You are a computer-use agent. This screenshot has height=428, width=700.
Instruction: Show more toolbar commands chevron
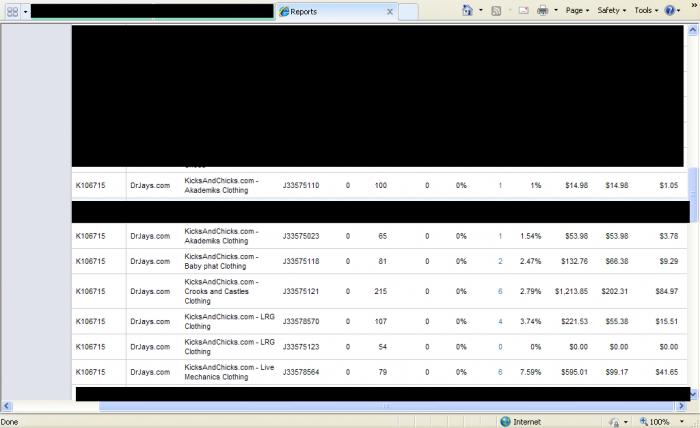[695, 5]
